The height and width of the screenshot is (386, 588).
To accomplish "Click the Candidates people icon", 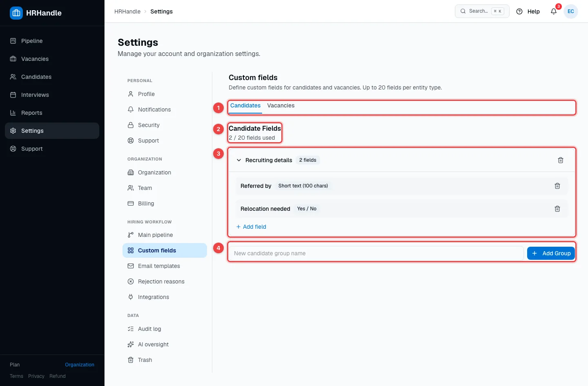I will [x=13, y=77].
